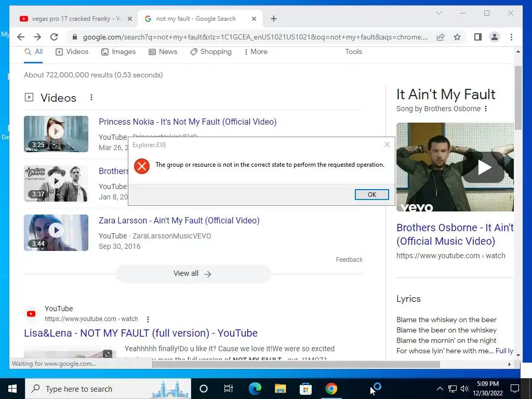This screenshot has height=399, width=532.
Task: Open Task View on the taskbar
Action: coord(229,389)
